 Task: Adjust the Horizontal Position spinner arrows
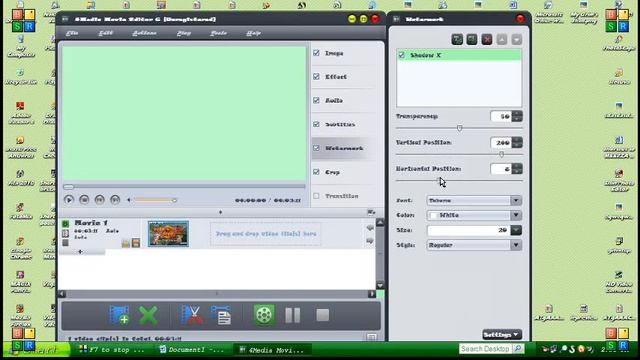pos(517,169)
